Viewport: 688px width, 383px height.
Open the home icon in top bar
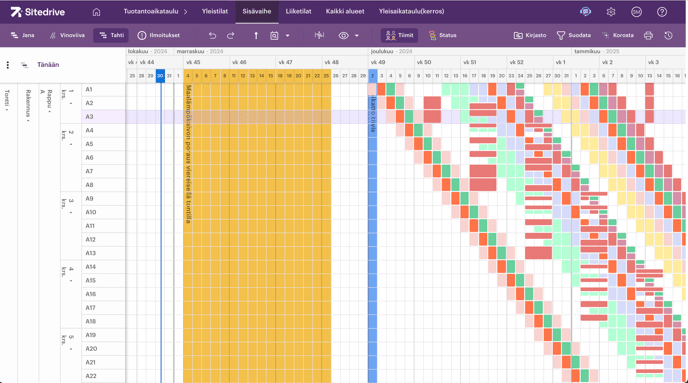(x=96, y=12)
